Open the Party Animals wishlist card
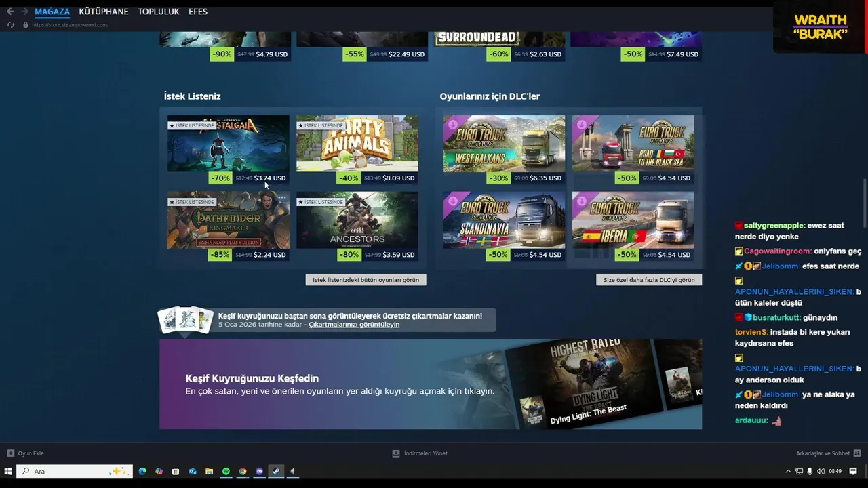Viewport: 868px width, 488px height. point(357,144)
